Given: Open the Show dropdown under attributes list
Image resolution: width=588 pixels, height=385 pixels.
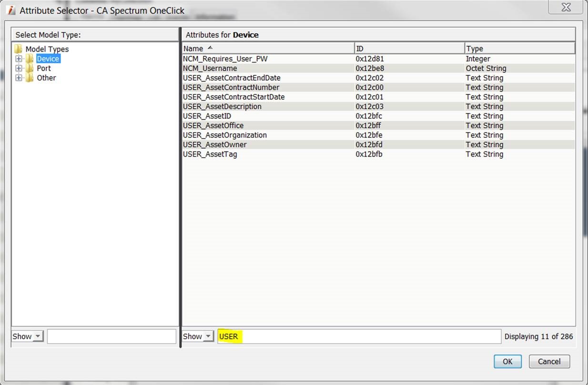Looking at the screenshot, I should point(198,336).
